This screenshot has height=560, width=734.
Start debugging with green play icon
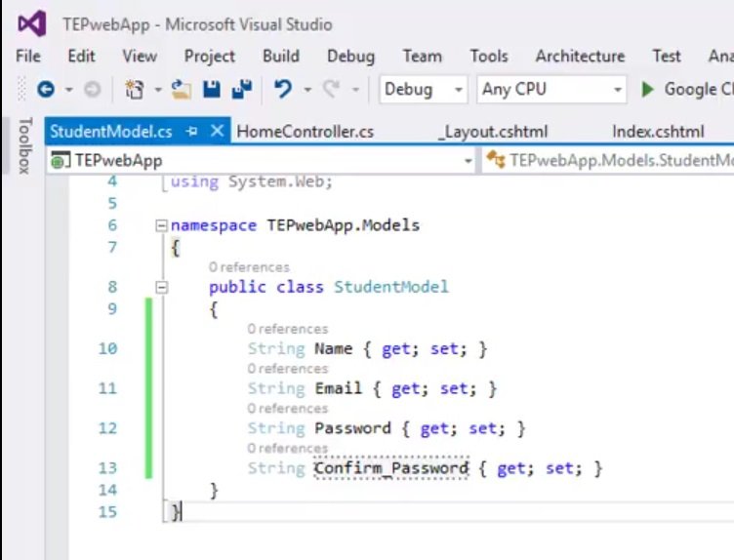pos(647,89)
